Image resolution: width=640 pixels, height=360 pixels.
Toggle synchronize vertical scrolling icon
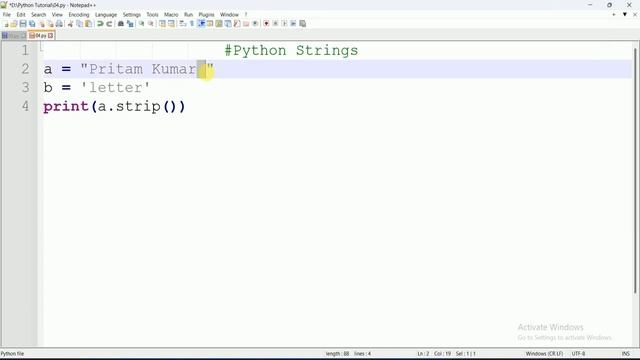click(x=162, y=24)
